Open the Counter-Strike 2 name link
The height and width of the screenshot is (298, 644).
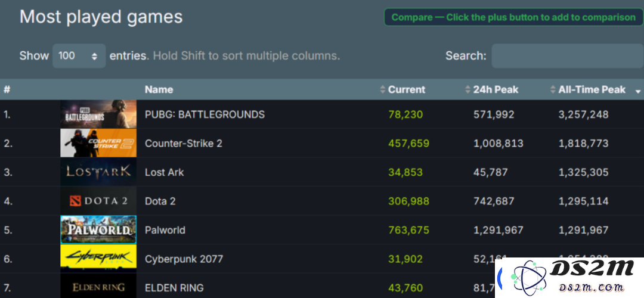184,143
